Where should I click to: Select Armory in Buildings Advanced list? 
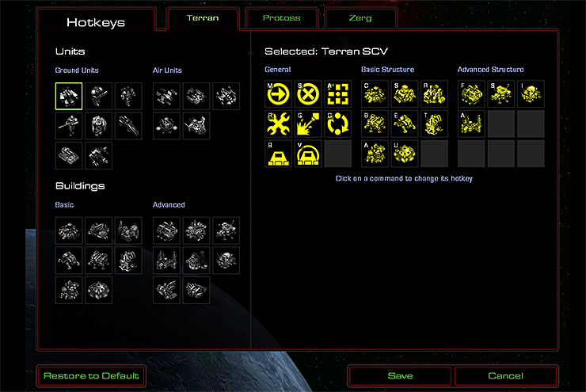(x=166, y=261)
